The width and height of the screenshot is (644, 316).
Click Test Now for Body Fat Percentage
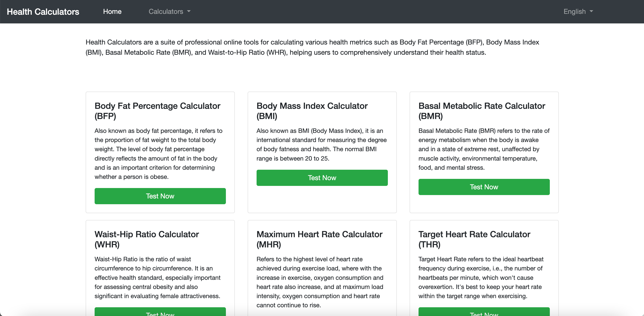click(160, 196)
